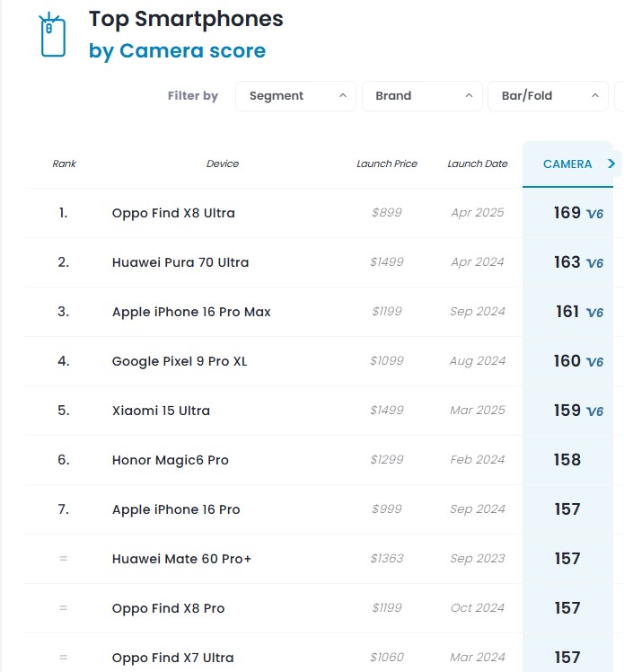The width and height of the screenshot is (624, 672).
Task: Open the Oppo Find X7 Ultra row
Action: [173, 658]
